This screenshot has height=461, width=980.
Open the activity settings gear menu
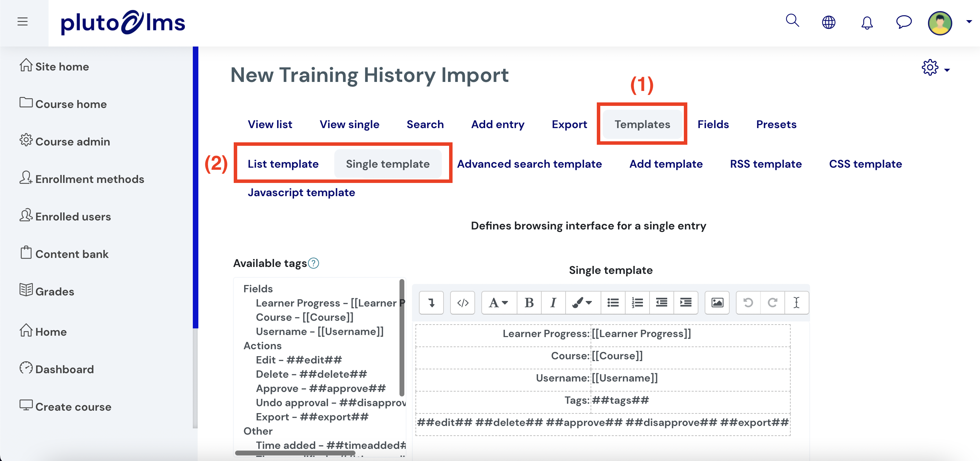(x=935, y=68)
